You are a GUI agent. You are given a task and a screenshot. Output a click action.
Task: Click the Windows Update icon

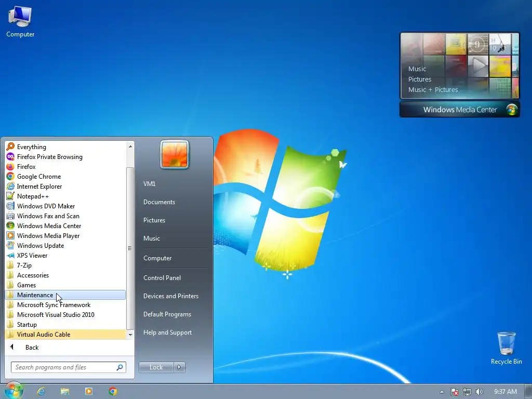click(10, 245)
